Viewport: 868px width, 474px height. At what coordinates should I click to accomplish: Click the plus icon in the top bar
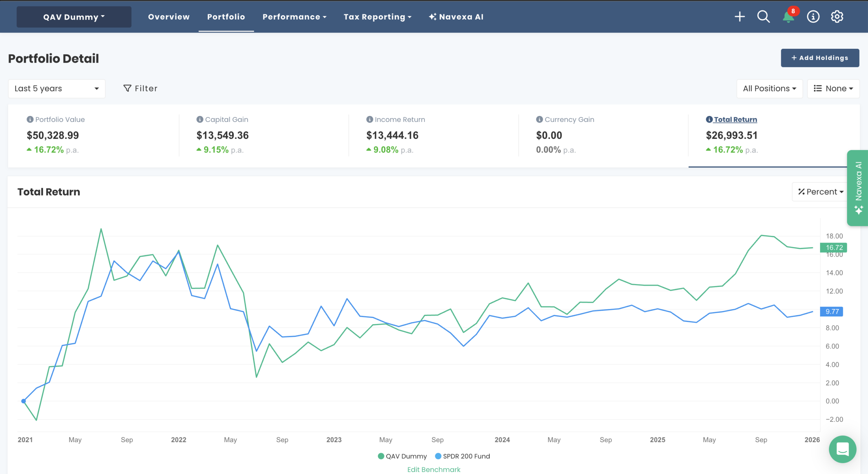[x=740, y=16]
